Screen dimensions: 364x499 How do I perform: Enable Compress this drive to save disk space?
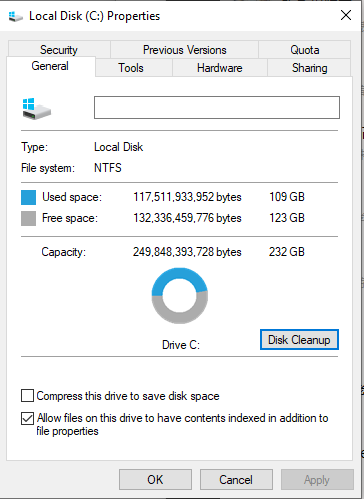[x=27, y=396]
